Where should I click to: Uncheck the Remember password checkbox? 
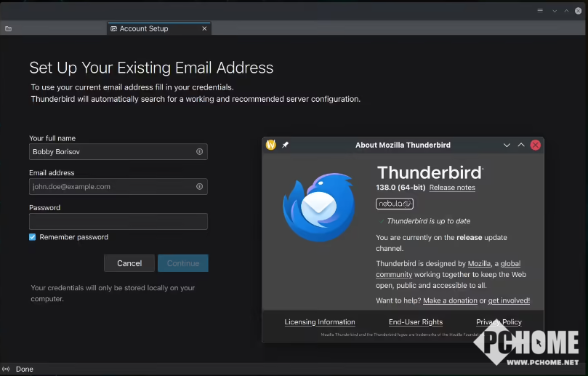[33, 237]
